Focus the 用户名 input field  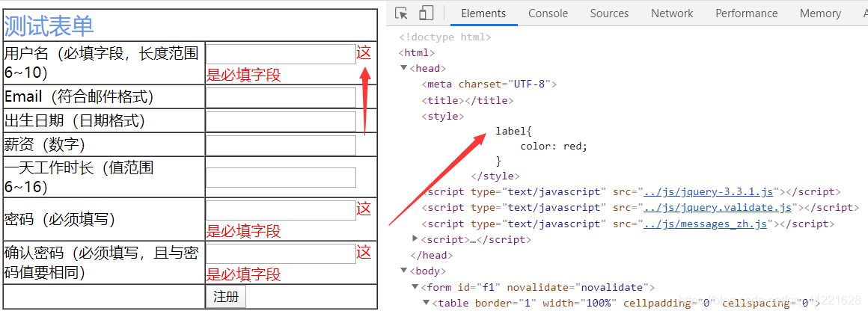281,54
